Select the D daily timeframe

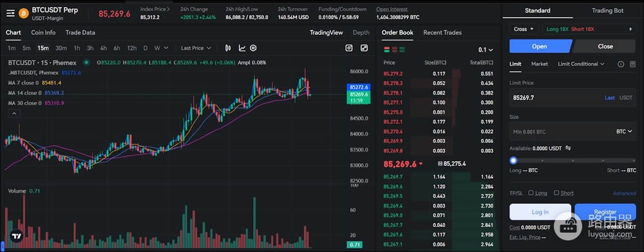pyautogui.click(x=146, y=48)
